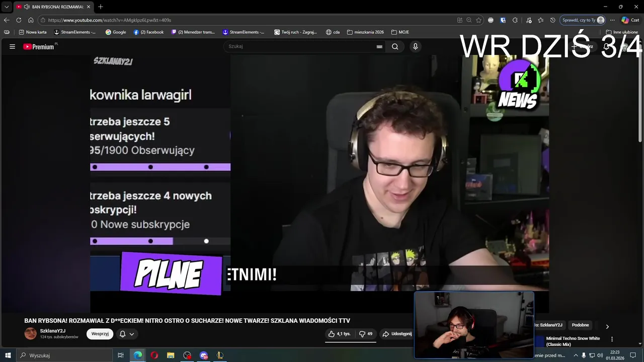644x362 pixels.
Task: Open the media control music note icon
Action: [528, 20]
